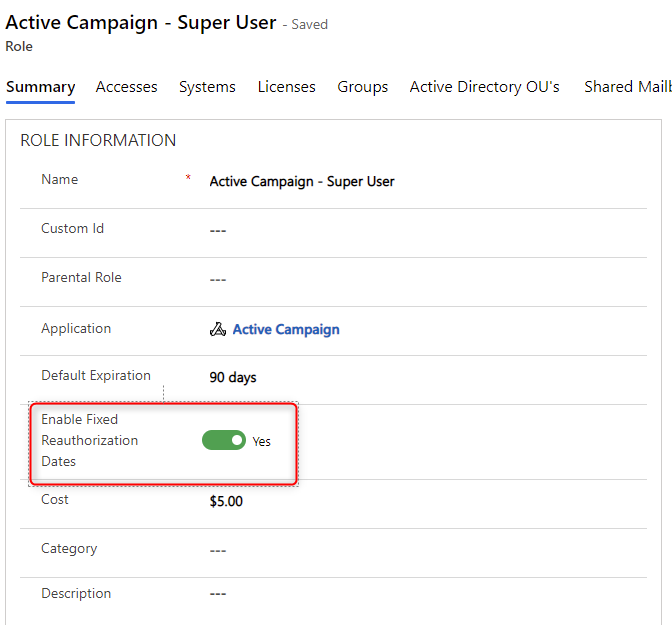
Task: Click the ROLE INFORMATION section heading
Action: pyautogui.click(x=98, y=141)
